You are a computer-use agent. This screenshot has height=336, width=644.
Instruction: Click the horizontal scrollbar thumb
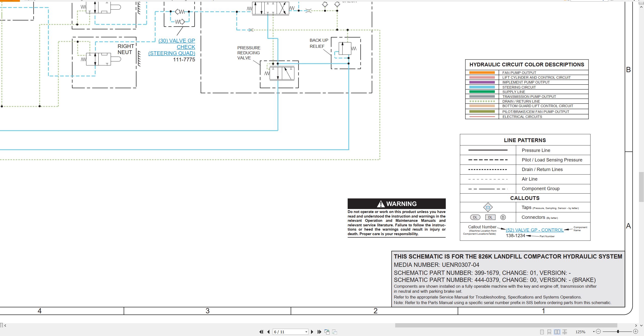[x=506, y=325]
